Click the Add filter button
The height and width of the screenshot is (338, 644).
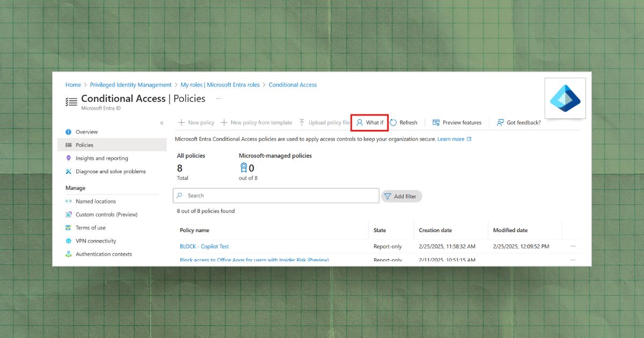[401, 196]
